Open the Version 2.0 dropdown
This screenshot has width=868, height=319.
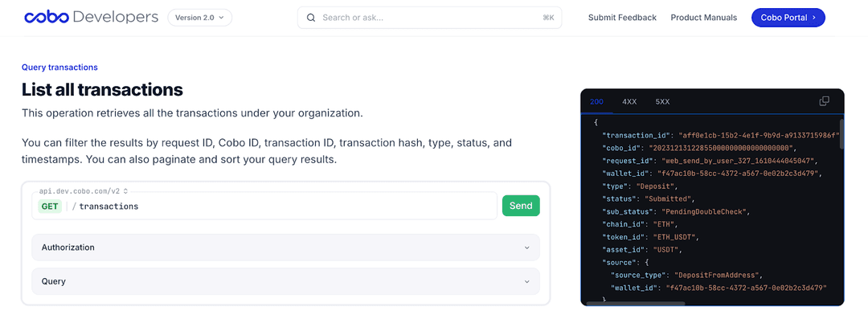[x=200, y=18]
